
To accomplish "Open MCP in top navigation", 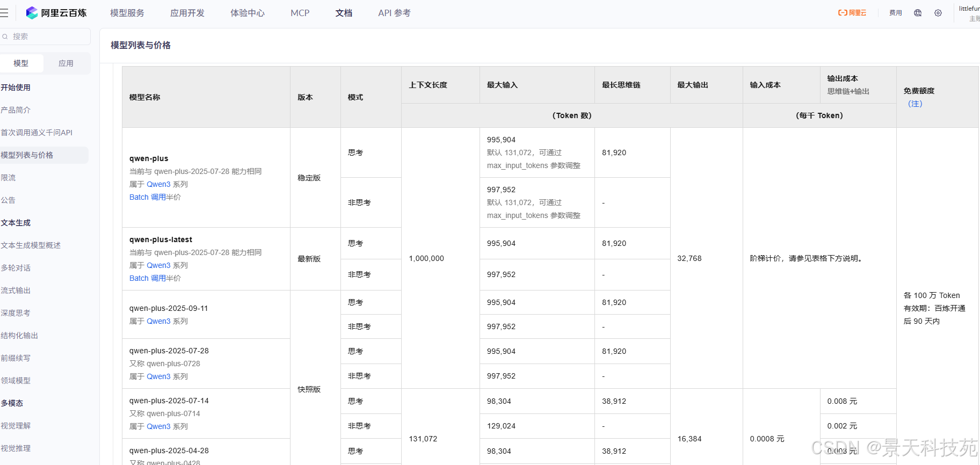I will 300,13.
